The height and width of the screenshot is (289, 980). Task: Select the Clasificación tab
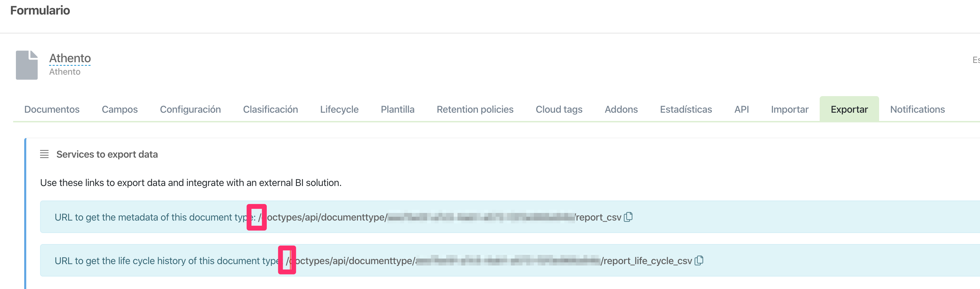(270, 110)
